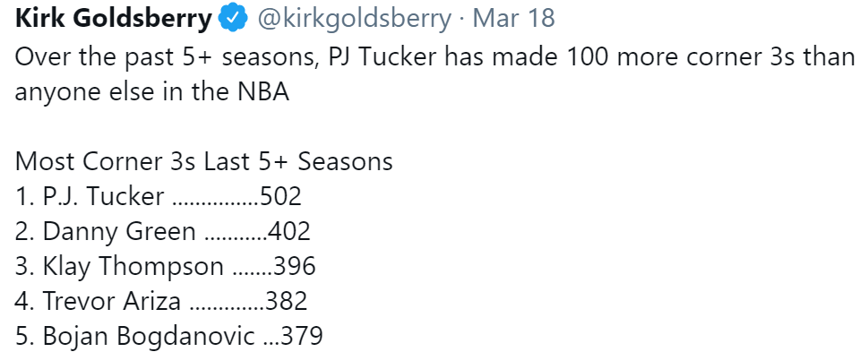This screenshot has height=352, width=868.
Task: Open Kirk Goldsberry's profile name link
Action: 114,19
